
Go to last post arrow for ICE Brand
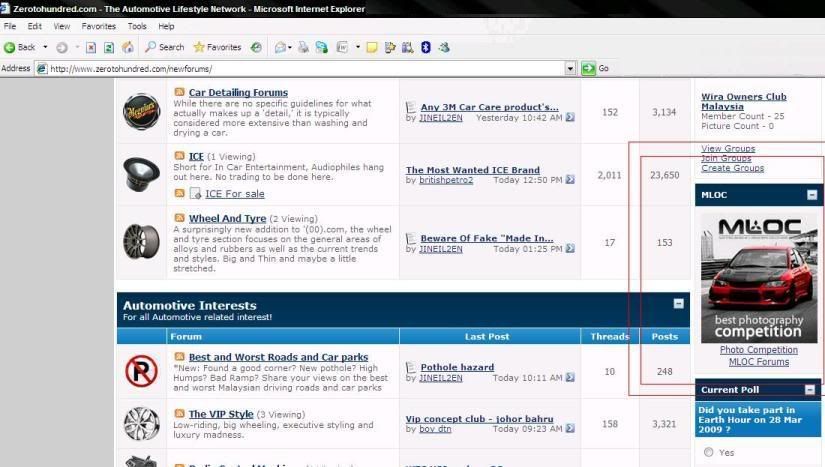click(x=570, y=180)
